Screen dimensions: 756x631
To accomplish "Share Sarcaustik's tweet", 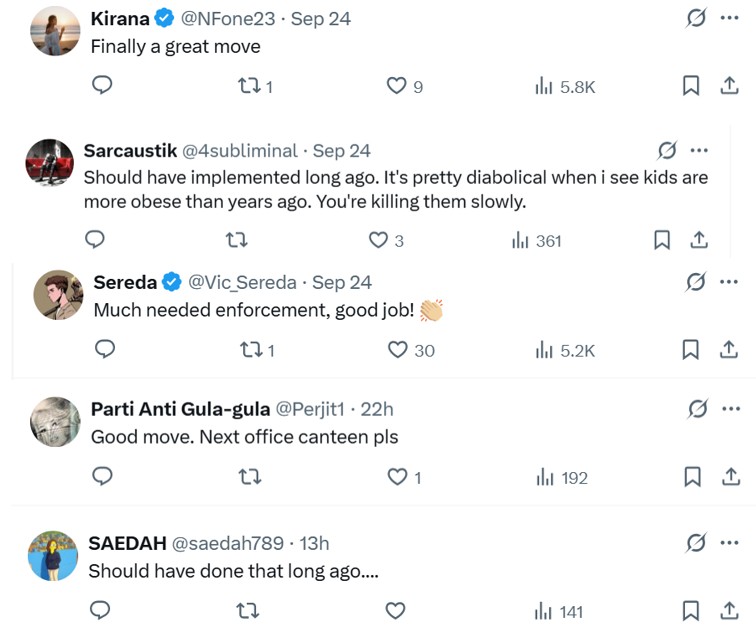I will pyautogui.click(x=700, y=240).
